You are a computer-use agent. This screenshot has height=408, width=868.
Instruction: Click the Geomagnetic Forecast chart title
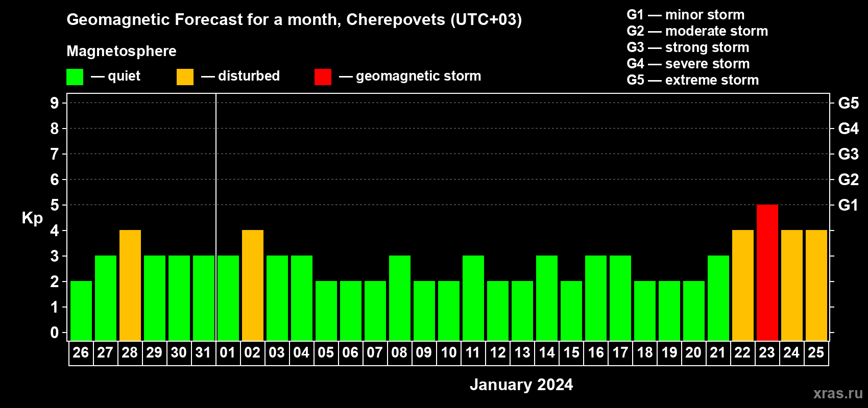[x=294, y=19]
